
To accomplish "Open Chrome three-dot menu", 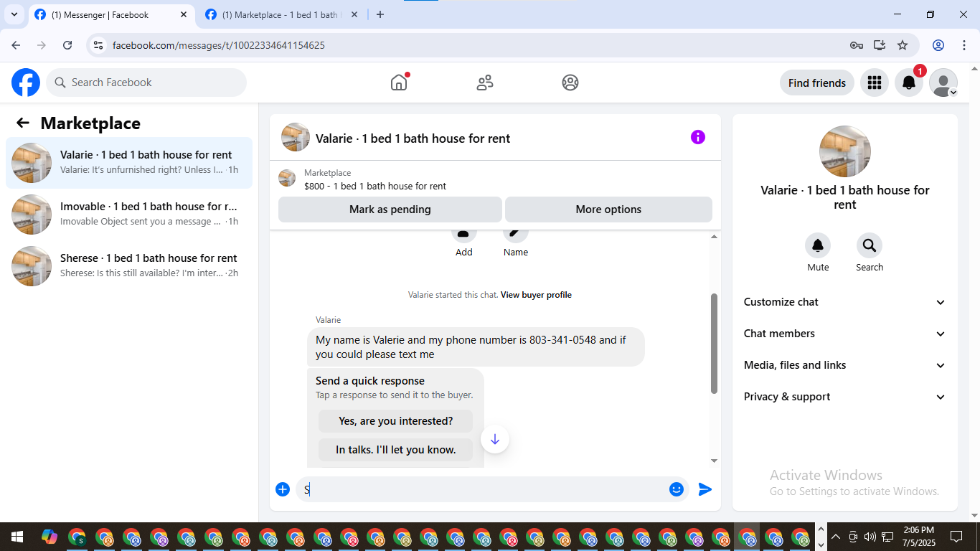I will click(x=963, y=45).
